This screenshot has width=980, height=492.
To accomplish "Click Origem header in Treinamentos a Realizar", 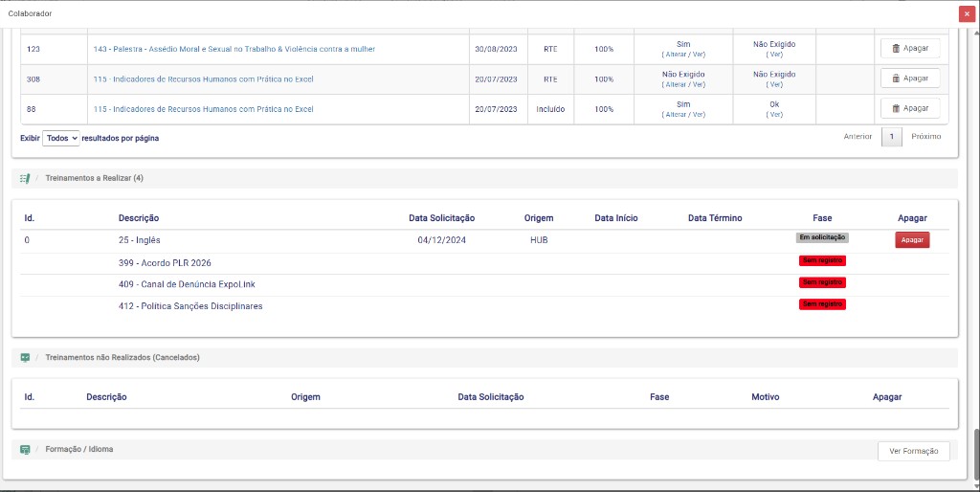I will (x=539, y=218).
